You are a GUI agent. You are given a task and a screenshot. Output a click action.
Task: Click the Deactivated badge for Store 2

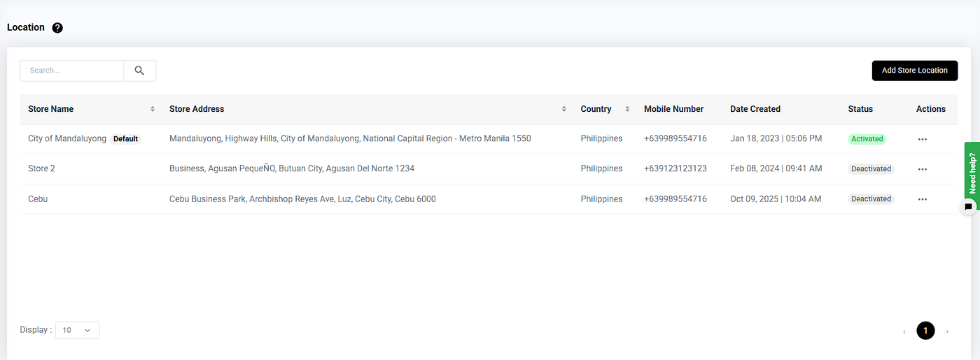(x=871, y=169)
